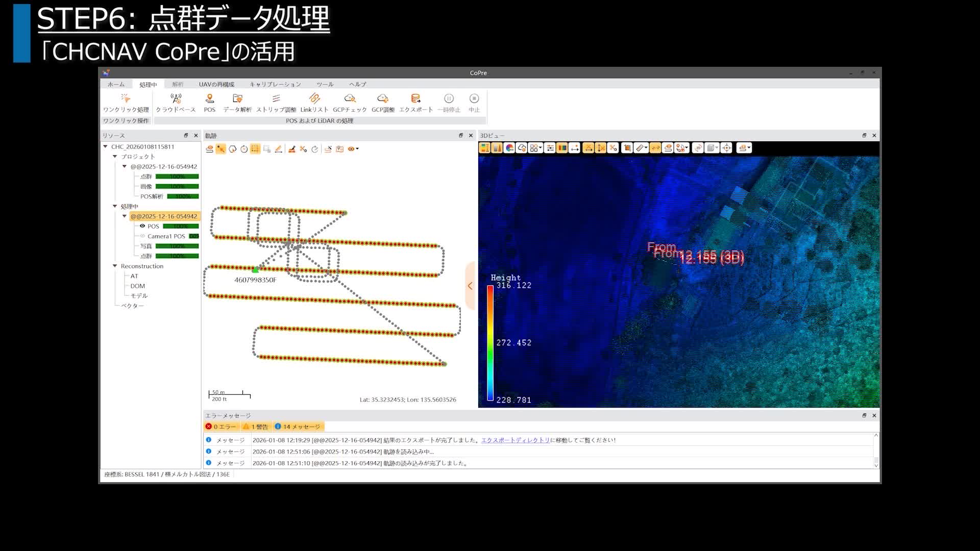The width and height of the screenshot is (980, 551).
Task: Click the POS ribbon icon
Action: tap(209, 98)
